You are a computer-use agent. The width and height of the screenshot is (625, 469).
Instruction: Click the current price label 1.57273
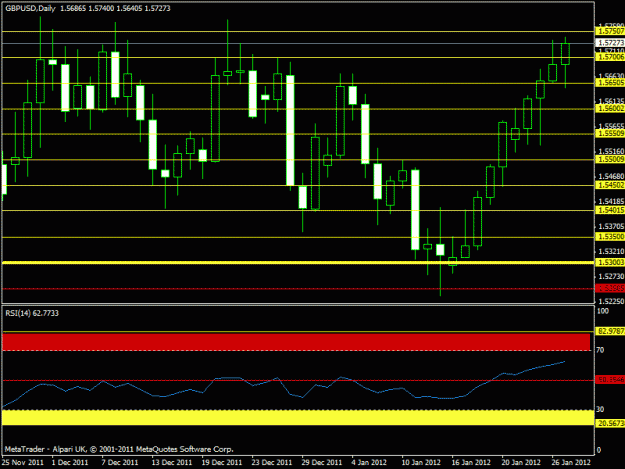point(610,43)
